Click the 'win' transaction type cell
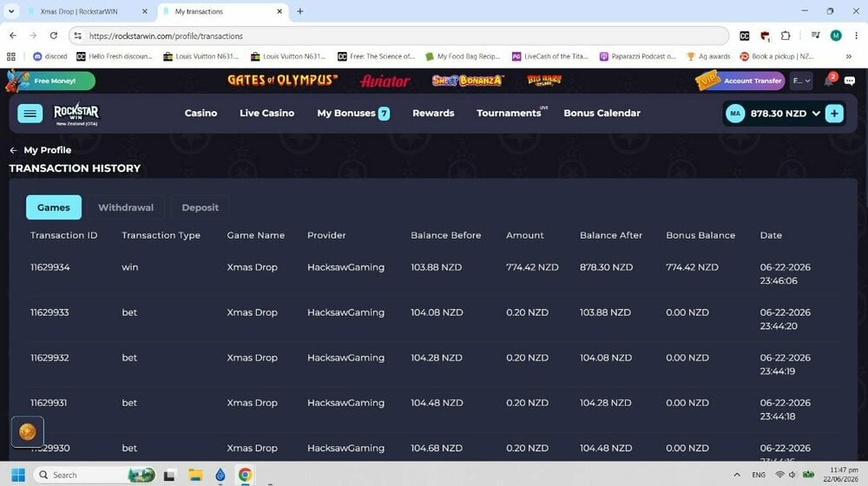This screenshot has width=868, height=486. [130, 266]
